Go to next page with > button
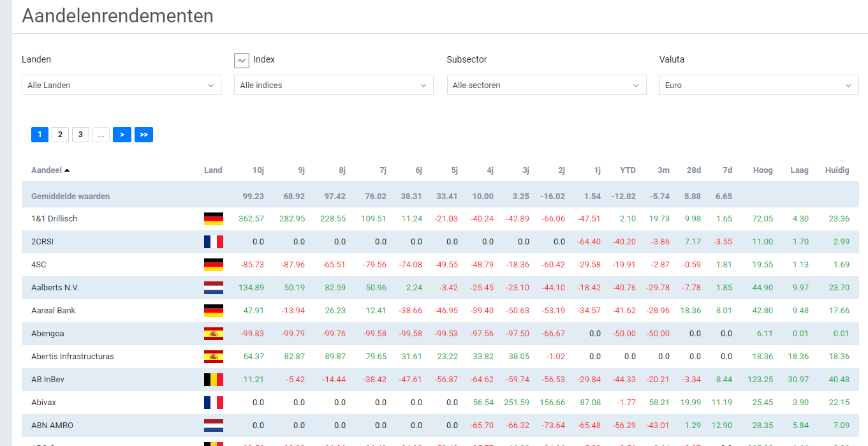This screenshot has width=868, height=446. (122, 135)
